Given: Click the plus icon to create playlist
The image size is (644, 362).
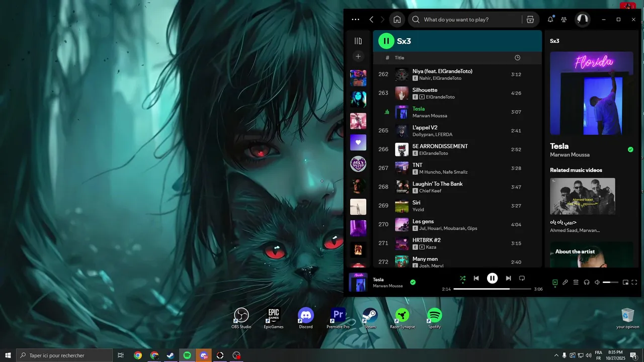Looking at the screenshot, I should [x=358, y=56].
